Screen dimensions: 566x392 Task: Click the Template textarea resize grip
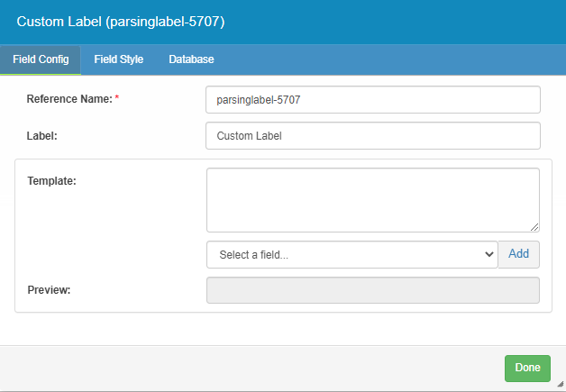tap(534, 227)
